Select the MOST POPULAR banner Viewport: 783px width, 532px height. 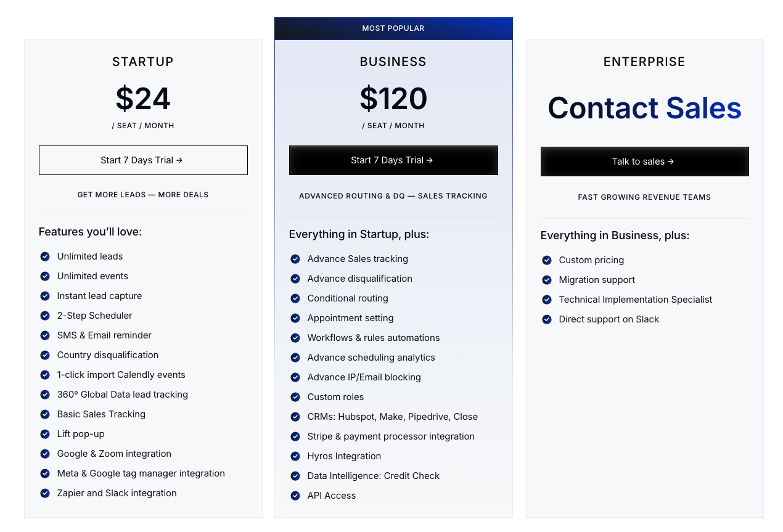(393, 28)
